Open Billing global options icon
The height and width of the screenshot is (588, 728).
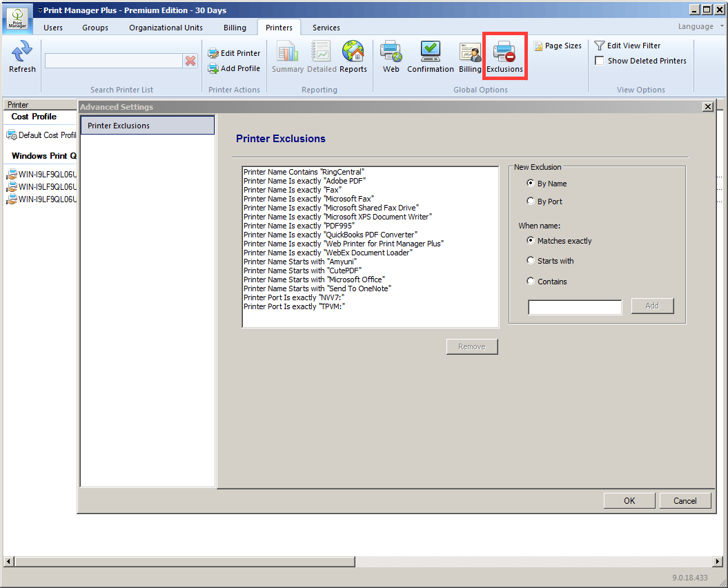470,57
